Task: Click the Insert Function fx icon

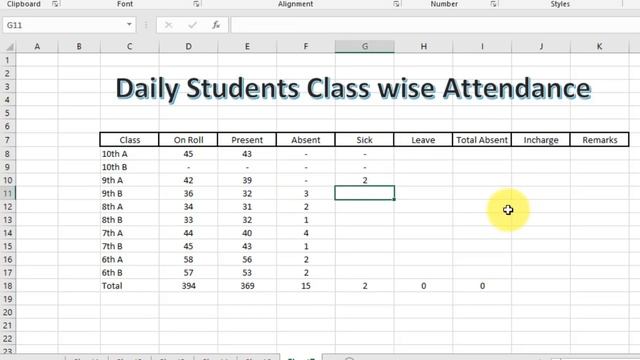Action: point(216,25)
